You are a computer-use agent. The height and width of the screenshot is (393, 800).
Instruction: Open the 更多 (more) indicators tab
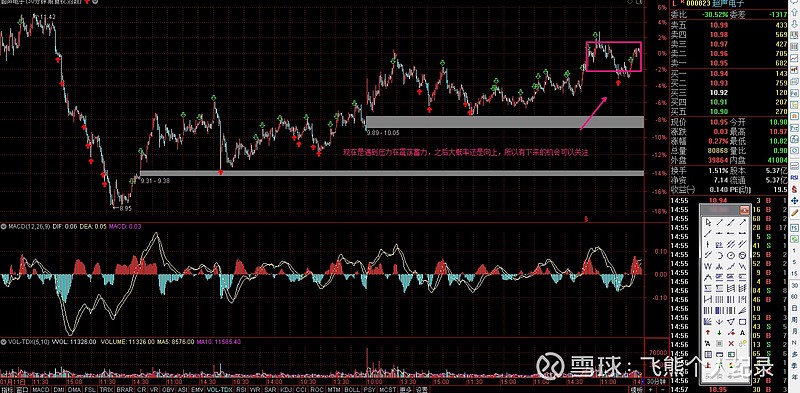[406, 389]
